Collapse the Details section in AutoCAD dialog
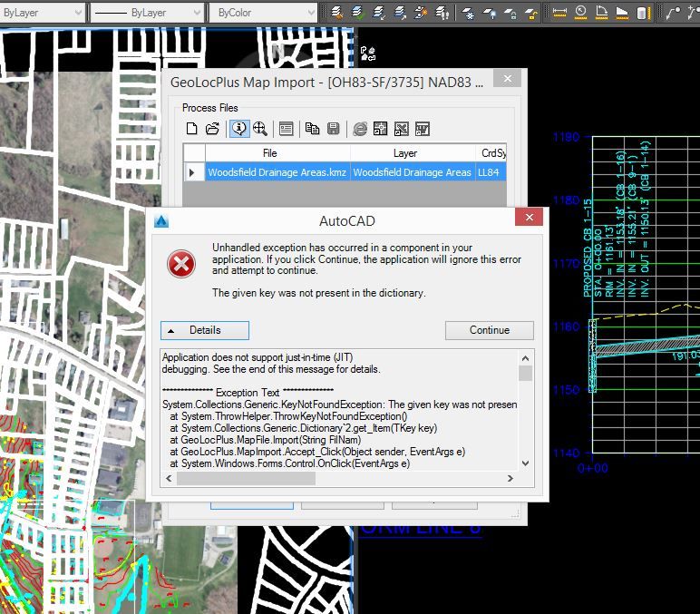The image size is (700, 614). [204, 330]
